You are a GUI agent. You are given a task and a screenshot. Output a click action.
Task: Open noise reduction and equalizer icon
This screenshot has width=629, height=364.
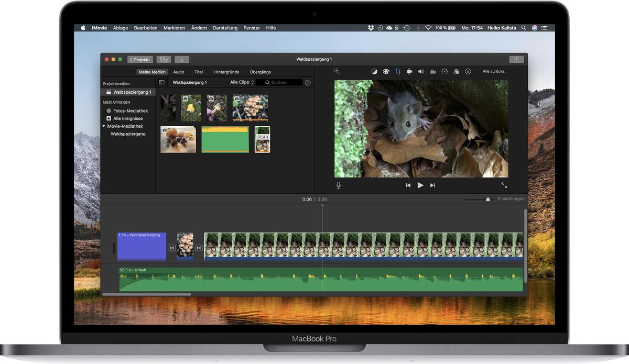[x=433, y=72]
